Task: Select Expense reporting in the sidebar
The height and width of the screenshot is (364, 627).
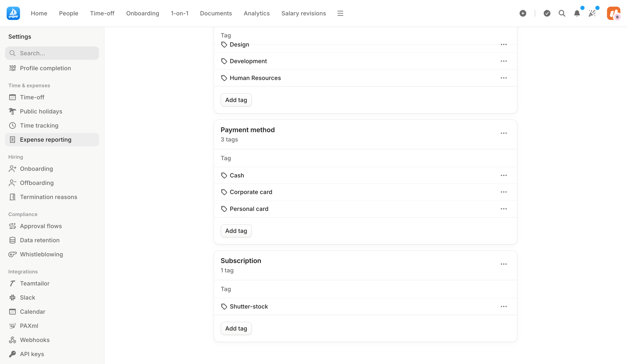Action: [52, 140]
